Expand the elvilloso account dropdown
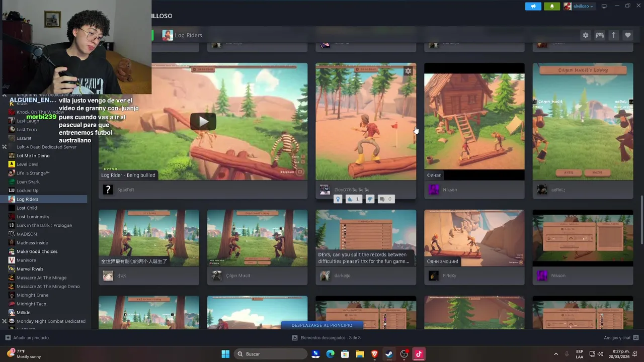 pos(579,7)
